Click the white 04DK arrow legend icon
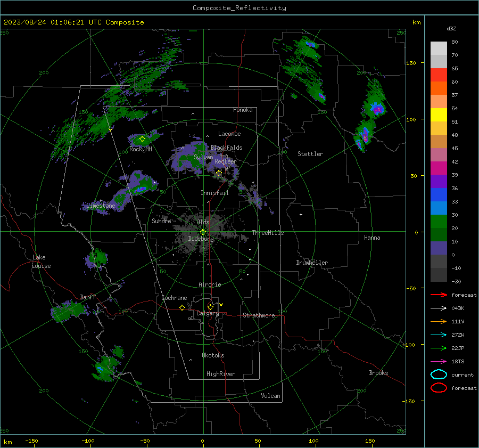The image size is (479, 448). point(439,308)
